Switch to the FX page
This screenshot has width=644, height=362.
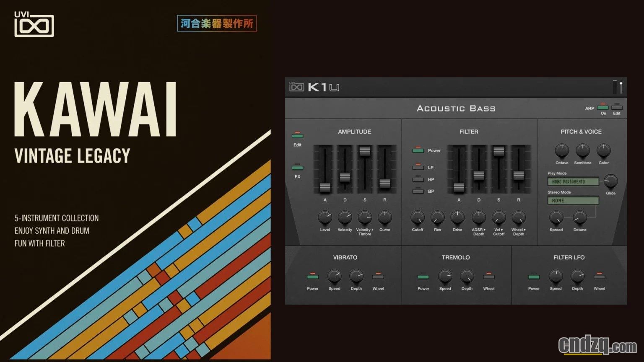pos(297,168)
